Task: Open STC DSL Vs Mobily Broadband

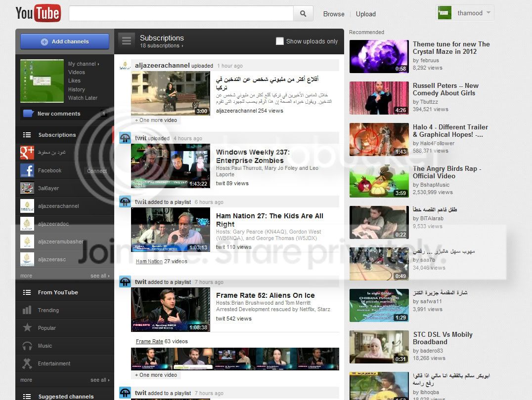Action: [x=443, y=338]
